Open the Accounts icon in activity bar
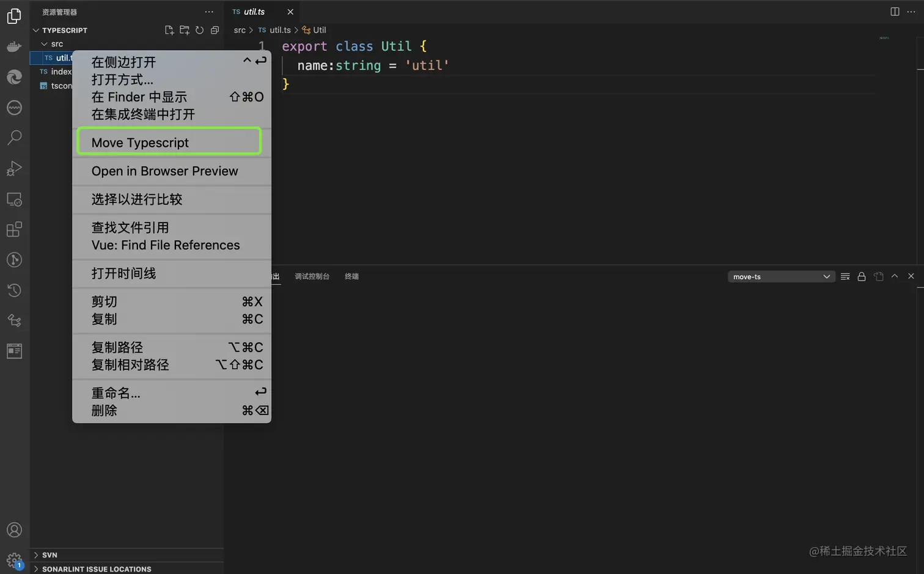 (14, 530)
